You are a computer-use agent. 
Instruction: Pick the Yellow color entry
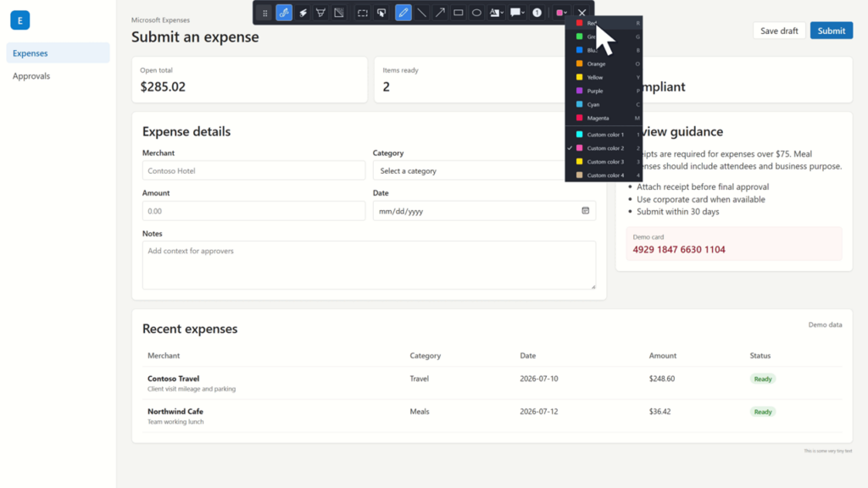(604, 77)
